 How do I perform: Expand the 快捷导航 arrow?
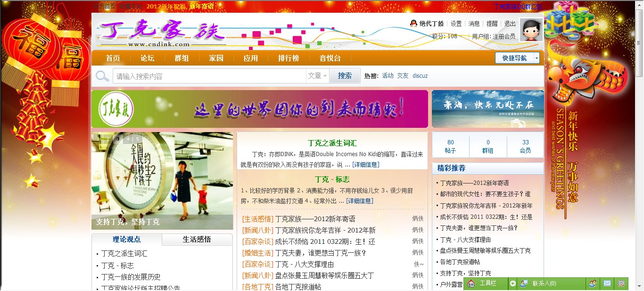[537, 58]
